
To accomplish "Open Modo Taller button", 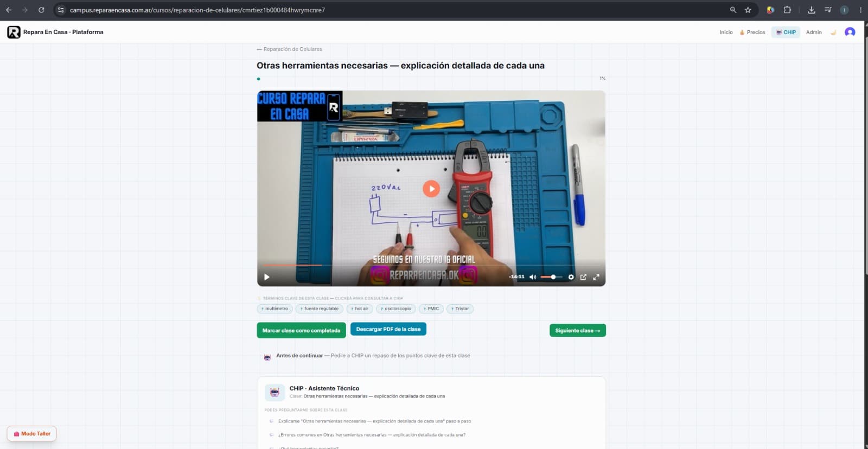I will [32, 434].
